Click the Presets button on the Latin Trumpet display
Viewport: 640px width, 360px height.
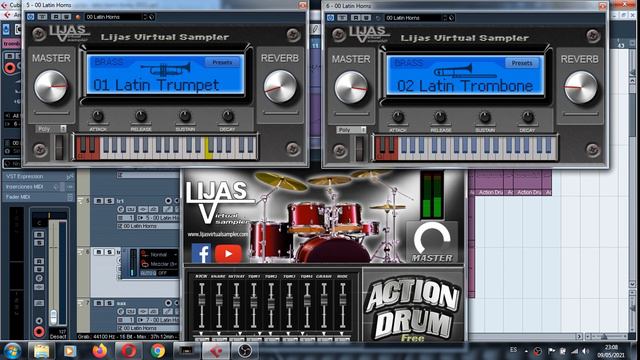(222, 62)
